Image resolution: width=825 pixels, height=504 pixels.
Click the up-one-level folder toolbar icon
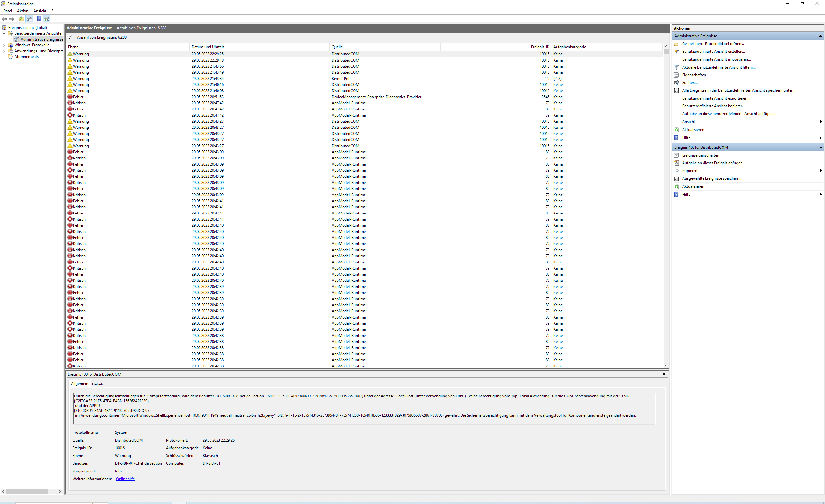point(21,19)
